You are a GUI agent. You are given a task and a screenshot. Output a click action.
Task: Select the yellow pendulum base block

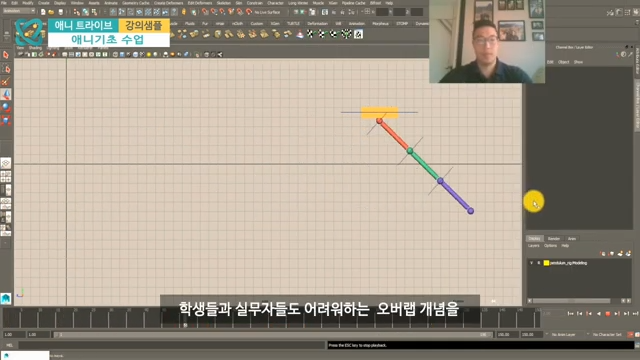[380, 112]
